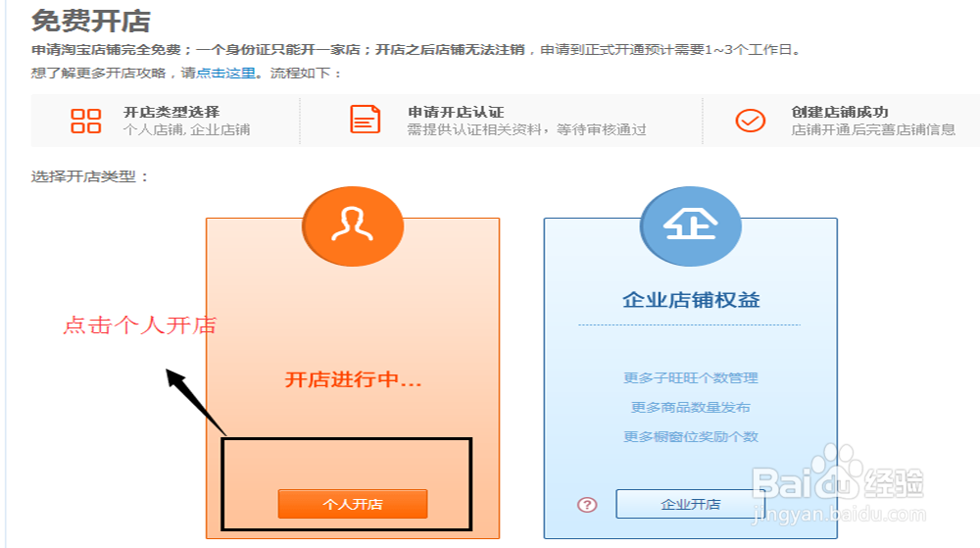
Task: Click the 免费开店 page title
Action: pos(91,21)
